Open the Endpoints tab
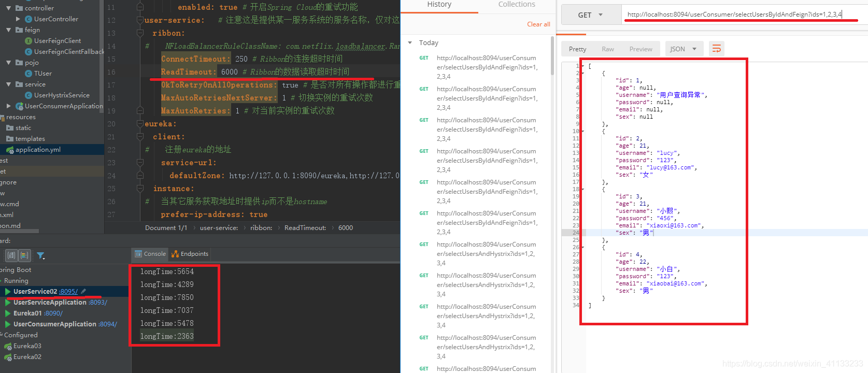The width and height of the screenshot is (868, 373). [190, 254]
